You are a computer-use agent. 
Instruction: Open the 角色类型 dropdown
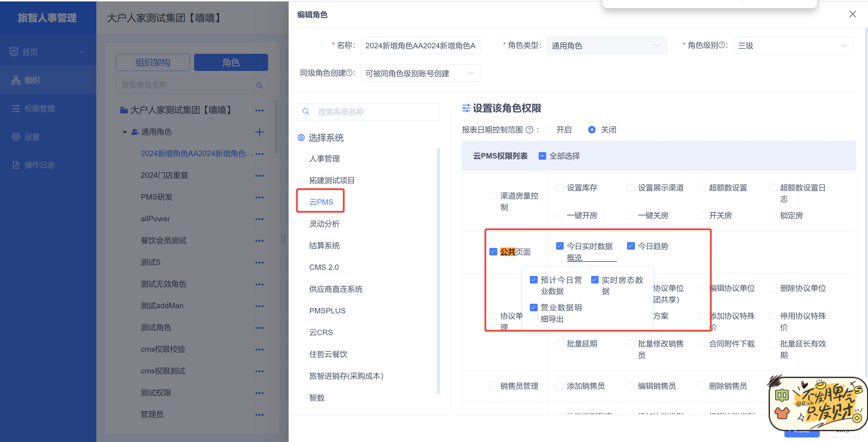pyautogui.click(x=607, y=45)
